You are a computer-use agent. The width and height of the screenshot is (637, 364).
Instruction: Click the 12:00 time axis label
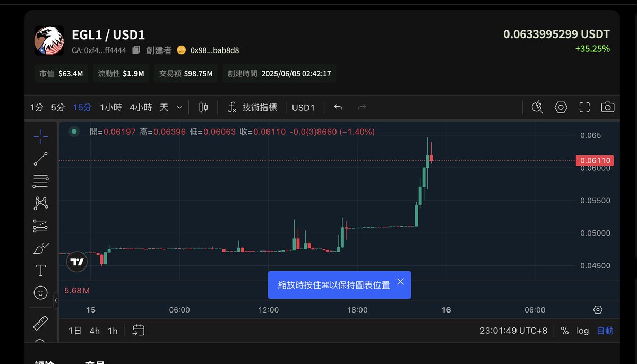click(x=269, y=310)
